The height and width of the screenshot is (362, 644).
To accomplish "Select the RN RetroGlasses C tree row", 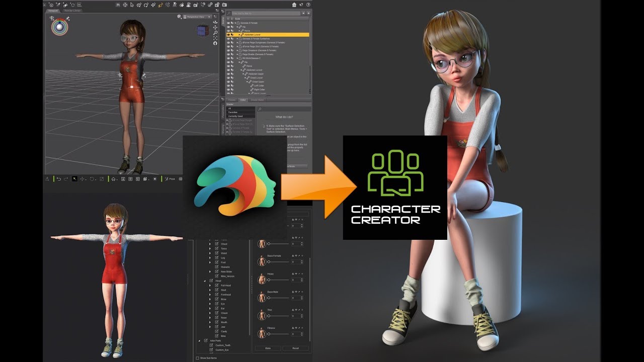I will coord(268,58).
